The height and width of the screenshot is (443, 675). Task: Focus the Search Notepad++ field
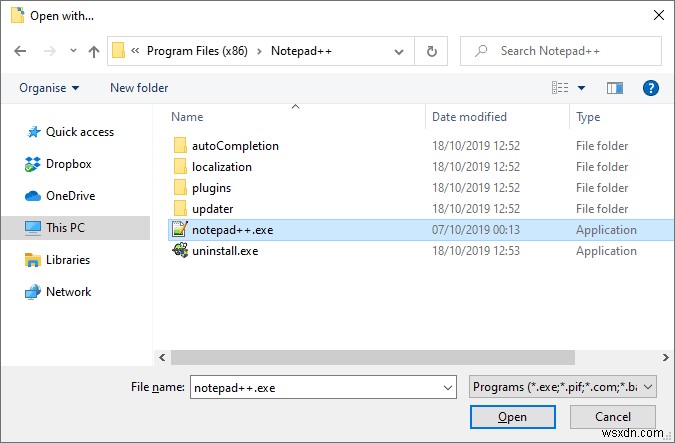(x=560, y=51)
